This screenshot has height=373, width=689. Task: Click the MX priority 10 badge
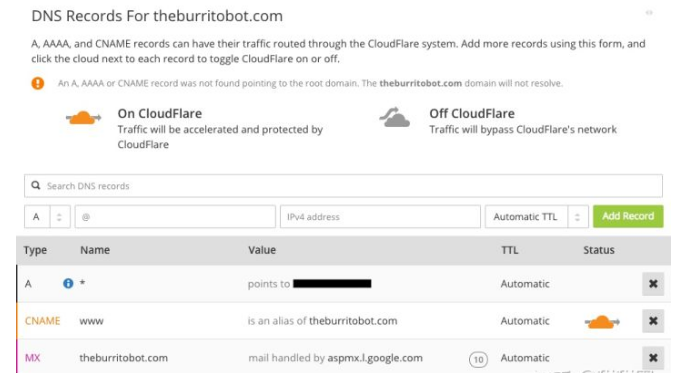coord(478,360)
